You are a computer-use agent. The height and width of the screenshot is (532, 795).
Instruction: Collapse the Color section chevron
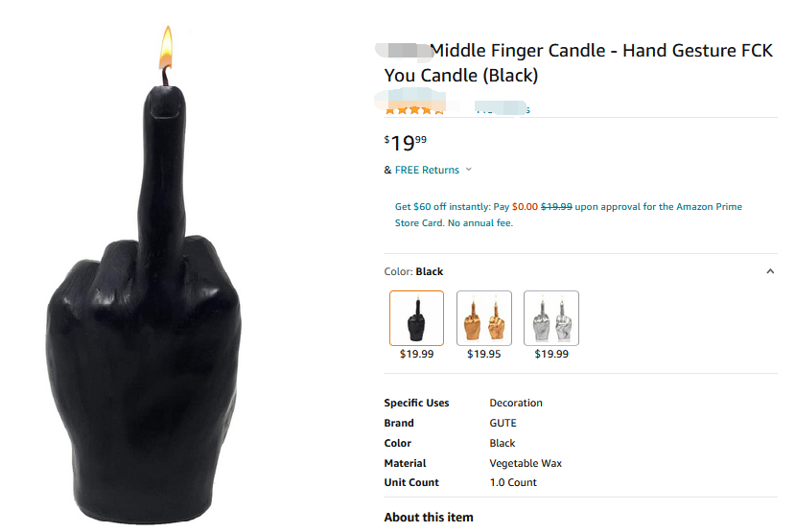[770, 271]
